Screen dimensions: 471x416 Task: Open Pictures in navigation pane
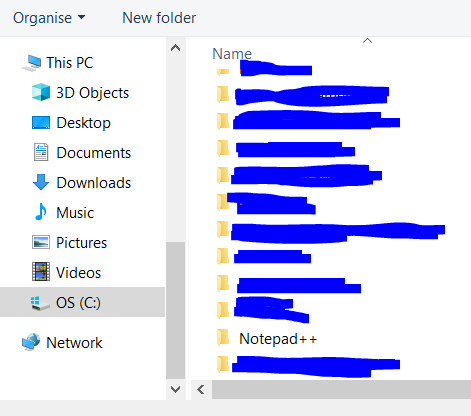(x=81, y=243)
